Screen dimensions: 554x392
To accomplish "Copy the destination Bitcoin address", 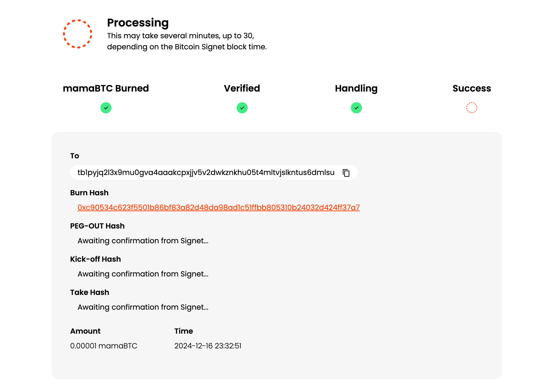I will [346, 173].
